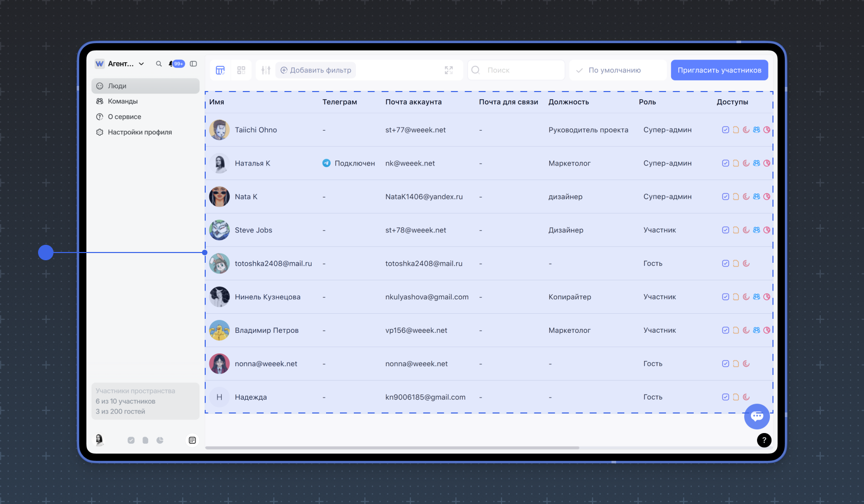Open the apps grid icon in sidebar footer
The height and width of the screenshot is (504, 864).
(x=192, y=440)
